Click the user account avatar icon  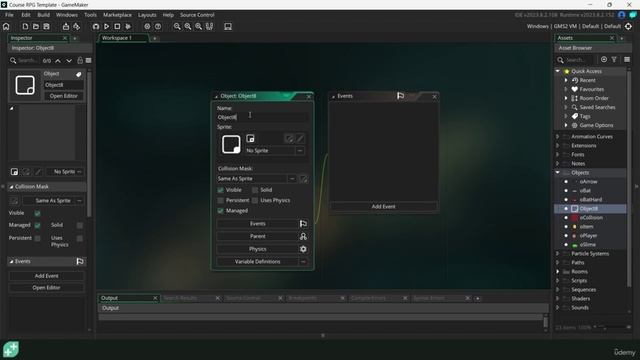point(621,15)
